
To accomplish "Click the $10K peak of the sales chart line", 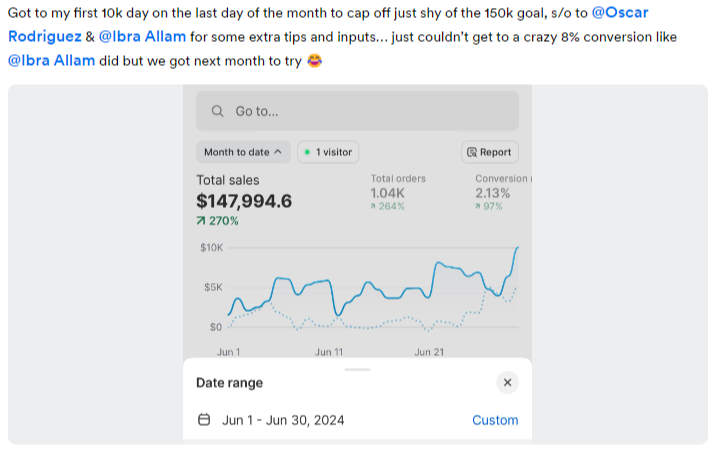I will tap(517, 247).
